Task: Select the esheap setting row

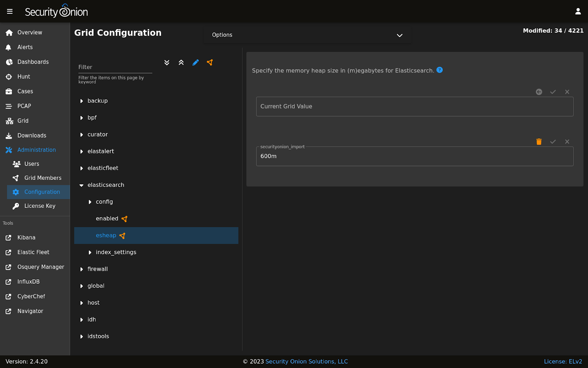Action: pos(156,236)
